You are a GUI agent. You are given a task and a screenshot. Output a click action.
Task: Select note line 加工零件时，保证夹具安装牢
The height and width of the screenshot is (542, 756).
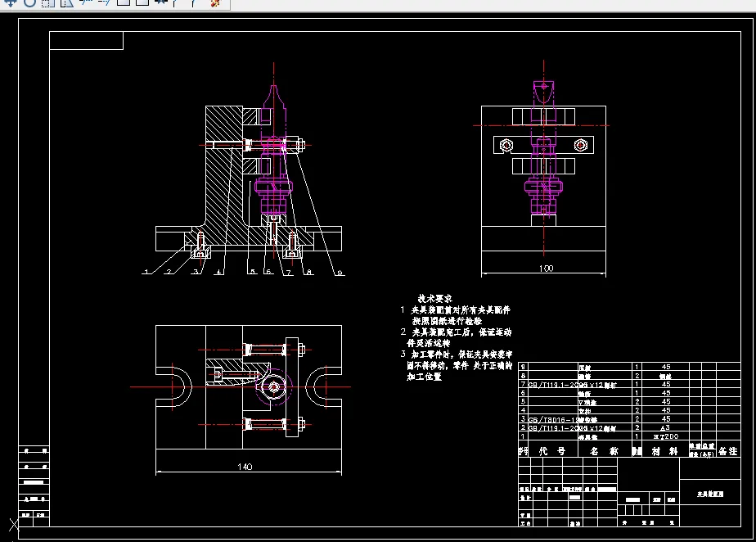click(461, 355)
